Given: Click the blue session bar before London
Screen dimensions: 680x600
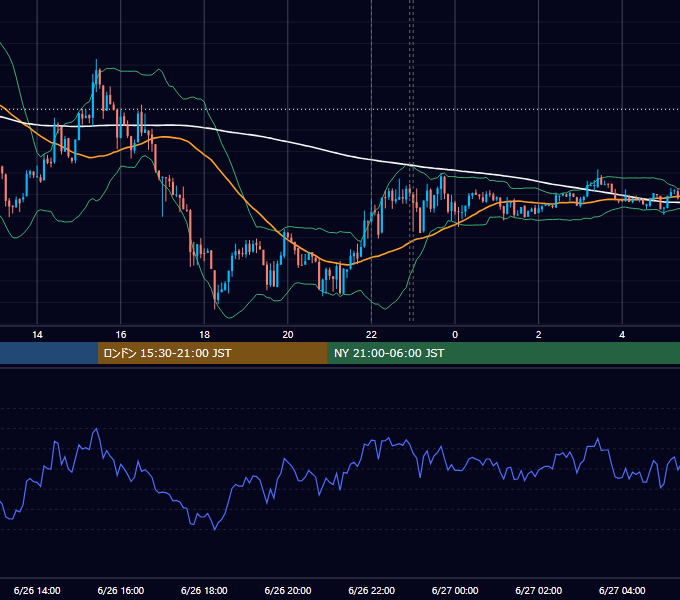Looking at the screenshot, I should click(49, 353).
